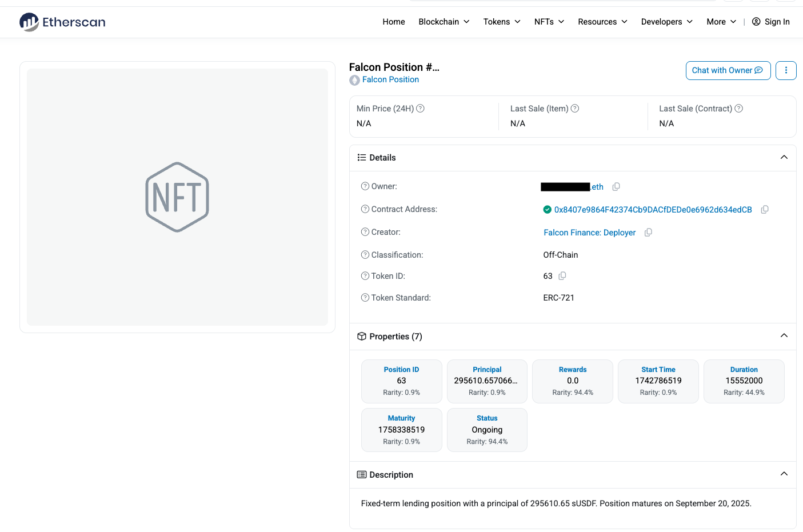803x532 pixels.
Task: Collapse the Properties section
Action: [784, 335]
